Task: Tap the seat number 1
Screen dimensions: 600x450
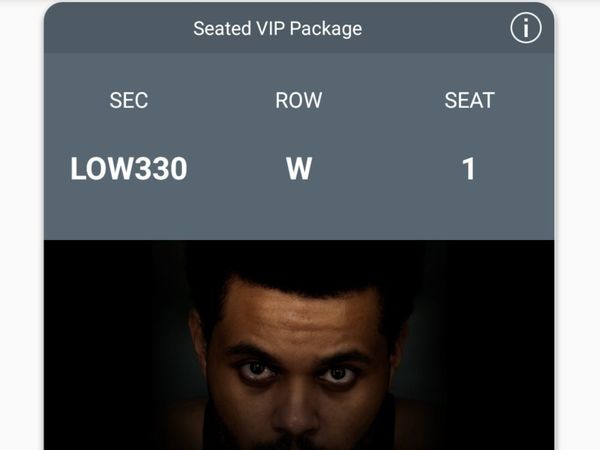Action: pyautogui.click(x=469, y=169)
